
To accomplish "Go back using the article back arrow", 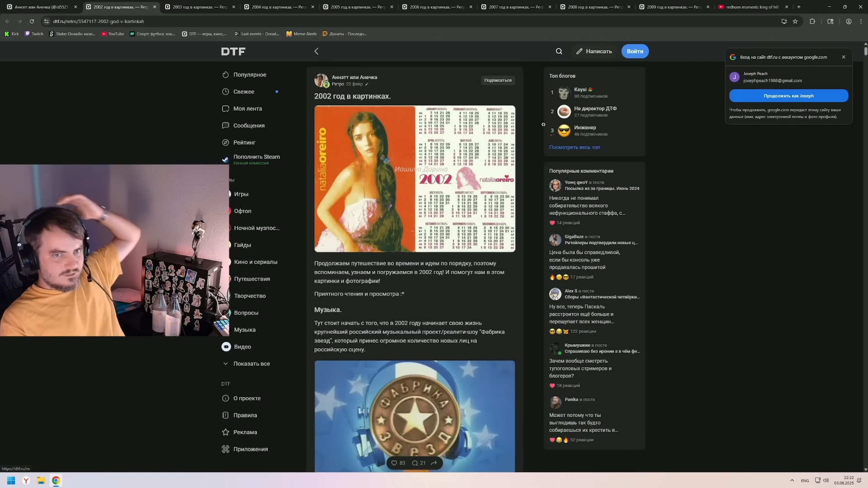I will coord(317,52).
